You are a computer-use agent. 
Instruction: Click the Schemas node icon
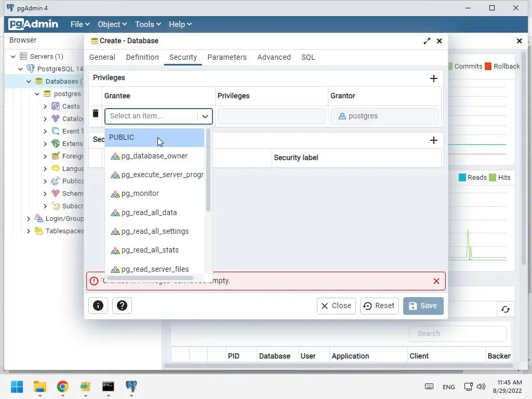click(56, 193)
